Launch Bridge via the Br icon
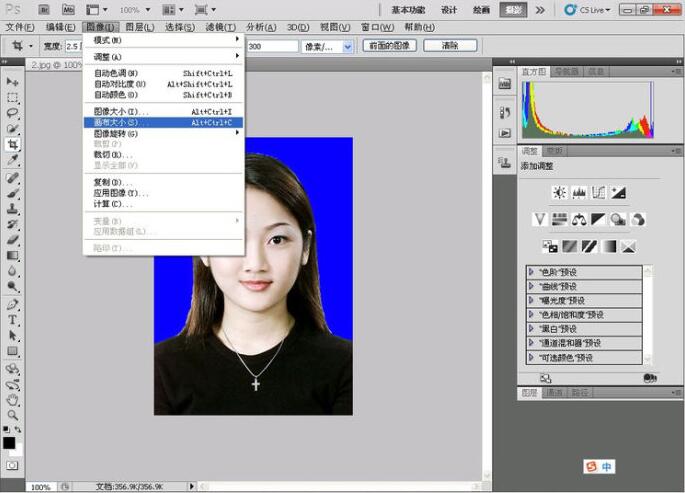The image size is (685, 493). tap(44, 9)
